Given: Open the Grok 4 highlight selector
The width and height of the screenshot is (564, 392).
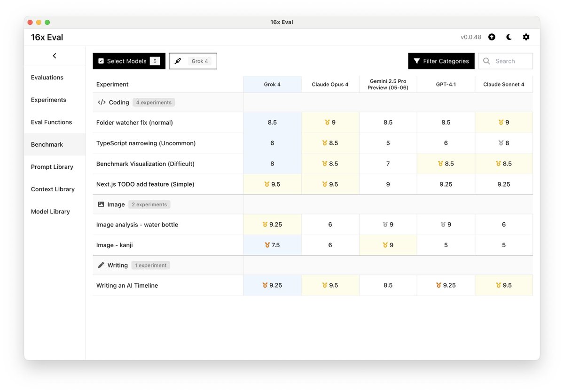Looking at the screenshot, I should coord(193,61).
